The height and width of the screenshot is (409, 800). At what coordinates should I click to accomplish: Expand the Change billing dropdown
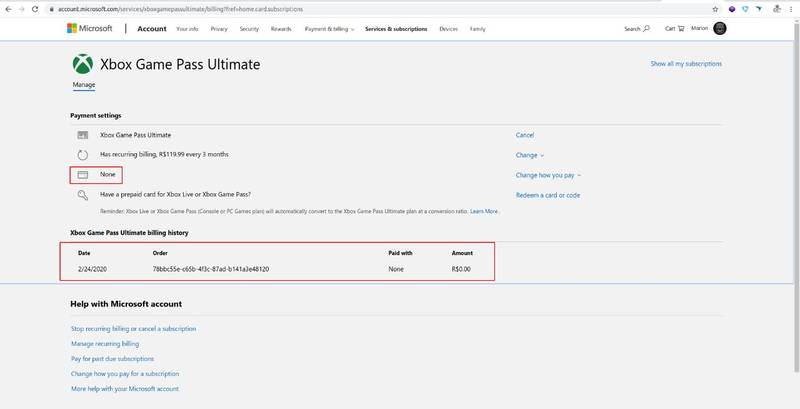530,155
